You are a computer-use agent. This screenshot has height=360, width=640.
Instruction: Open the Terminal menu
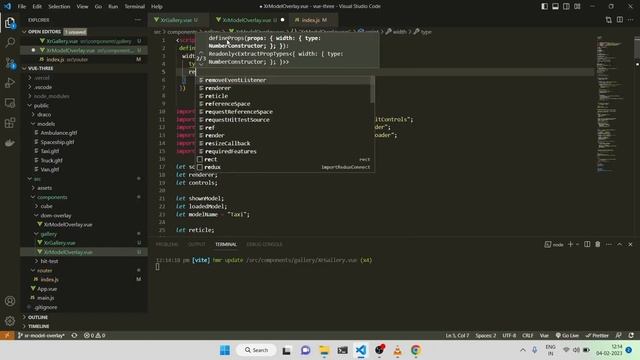click(134, 6)
